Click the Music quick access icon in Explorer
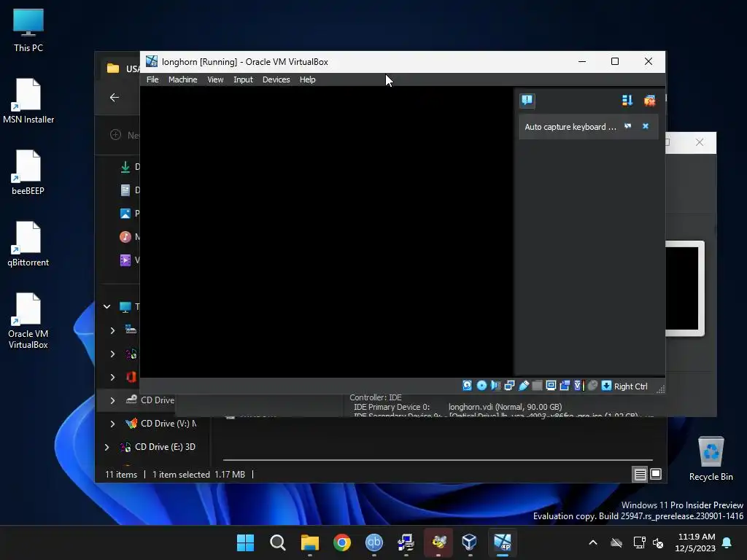The image size is (747, 560). pyautogui.click(x=125, y=237)
